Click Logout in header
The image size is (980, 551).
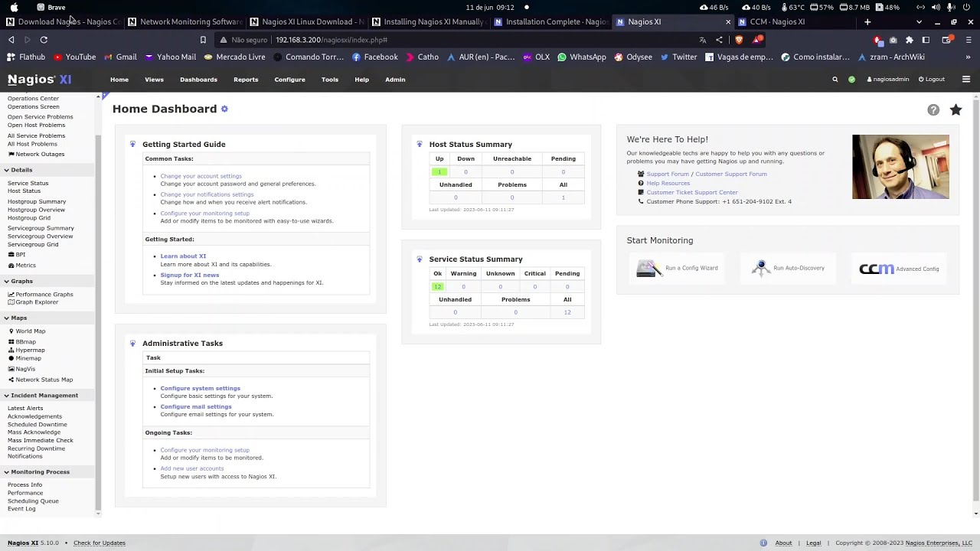pyautogui.click(x=932, y=80)
